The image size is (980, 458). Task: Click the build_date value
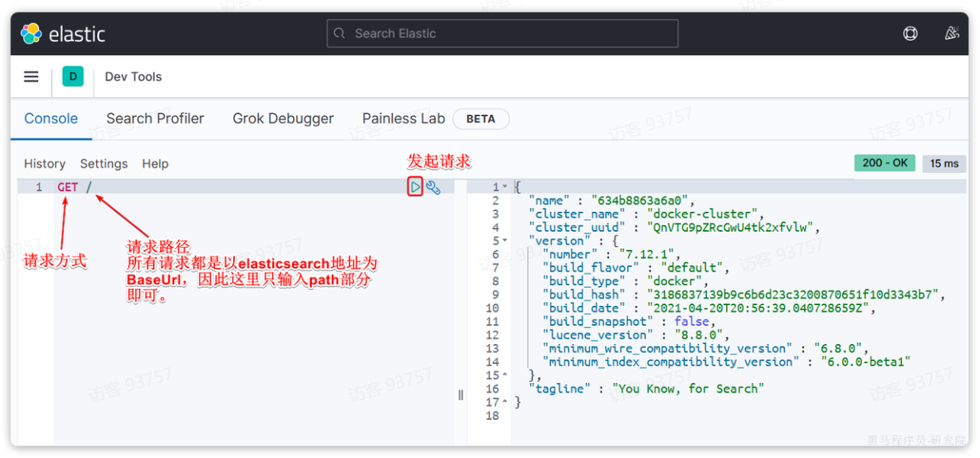point(759,308)
